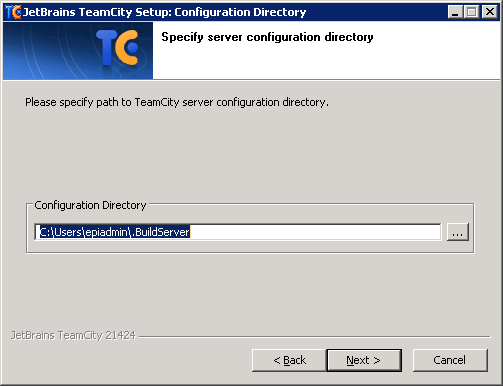Click the blank white header area under the heading
Image resolution: width=503 pixels, height=386 pixels.
327,62
